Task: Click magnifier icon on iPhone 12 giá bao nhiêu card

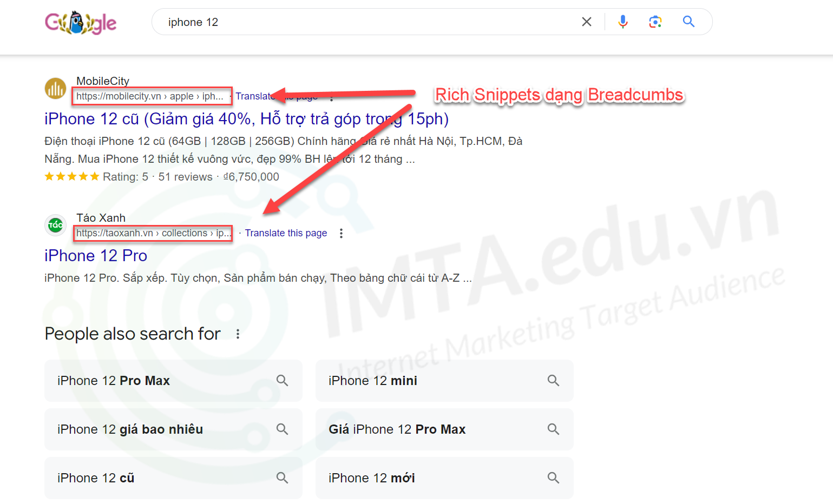Action: click(282, 429)
